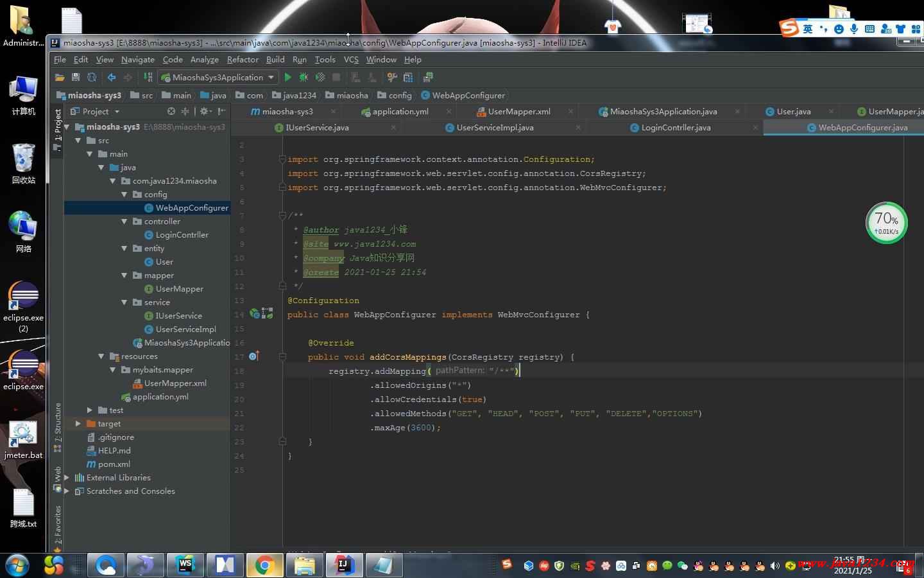Start debugging with the bug icon

pyautogui.click(x=304, y=77)
